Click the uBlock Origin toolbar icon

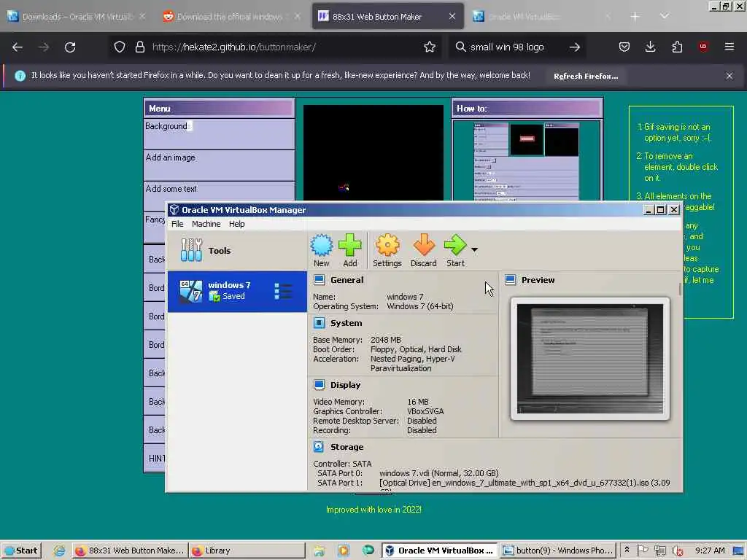click(703, 46)
